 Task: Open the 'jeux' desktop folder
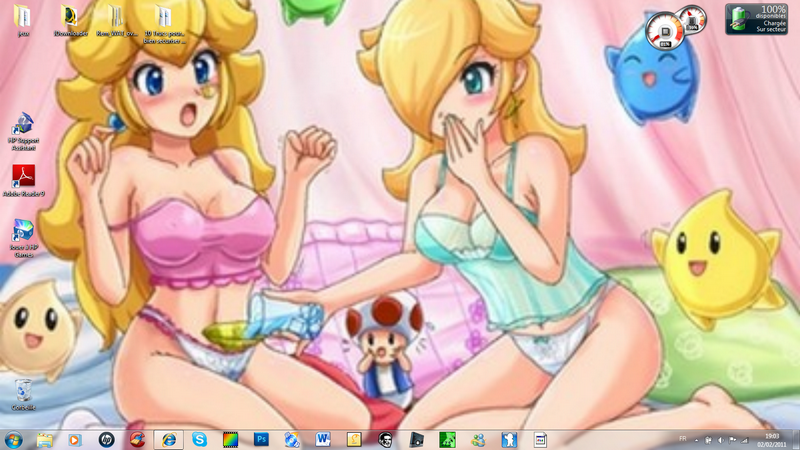pos(22,21)
